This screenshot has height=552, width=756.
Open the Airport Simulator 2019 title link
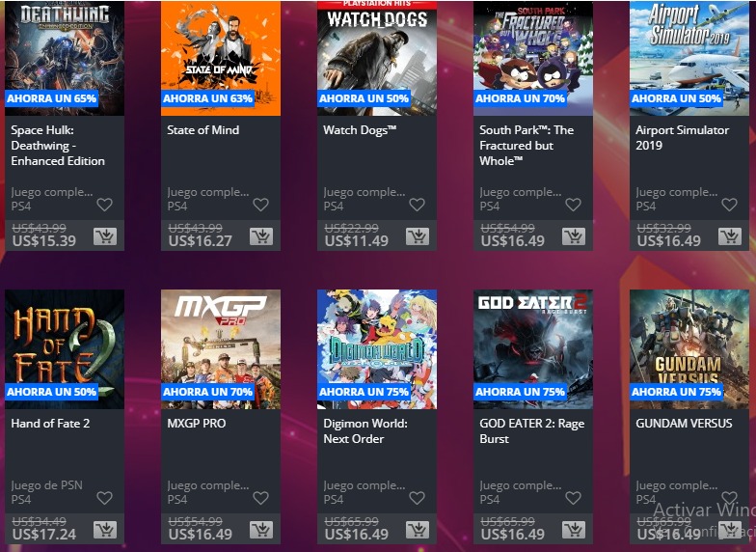click(x=683, y=137)
